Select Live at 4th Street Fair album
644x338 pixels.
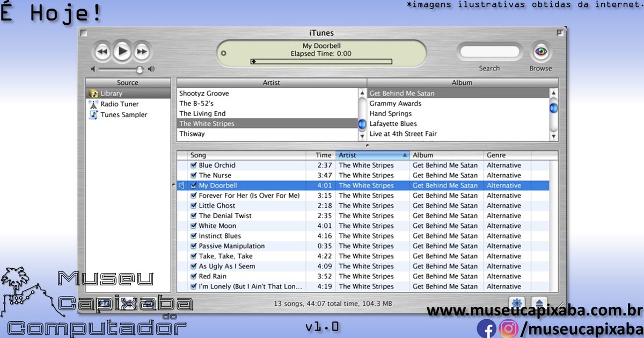(x=459, y=134)
